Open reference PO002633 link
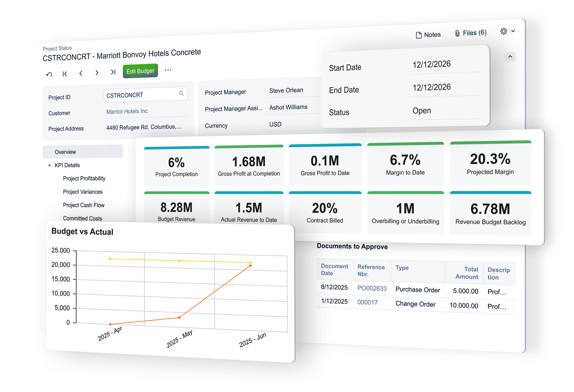574x392 pixels. pyautogui.click(x=372, y=288)
